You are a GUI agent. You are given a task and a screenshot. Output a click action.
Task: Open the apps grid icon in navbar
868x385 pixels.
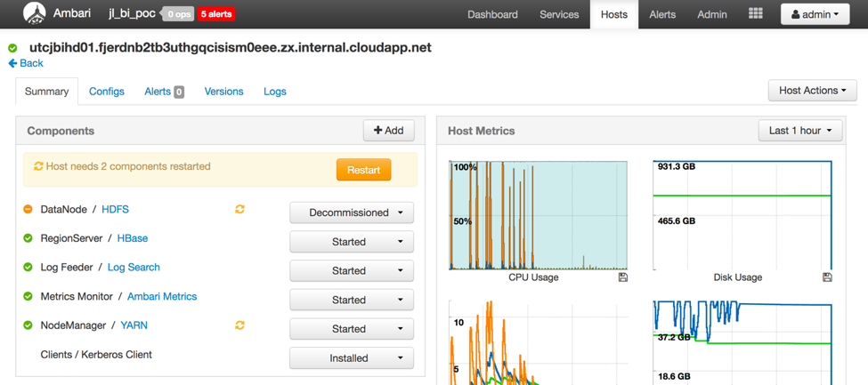pyautogui.click(x=755, y=14)
